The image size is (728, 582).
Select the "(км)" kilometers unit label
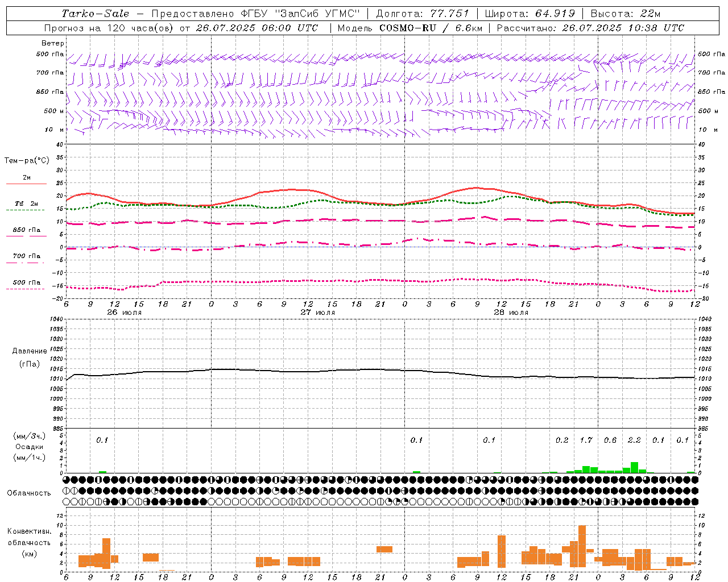(x=30, y=554)
